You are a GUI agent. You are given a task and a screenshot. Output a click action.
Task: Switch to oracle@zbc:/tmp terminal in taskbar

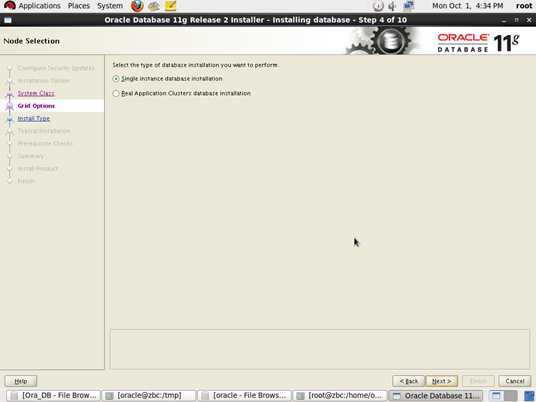149,396
